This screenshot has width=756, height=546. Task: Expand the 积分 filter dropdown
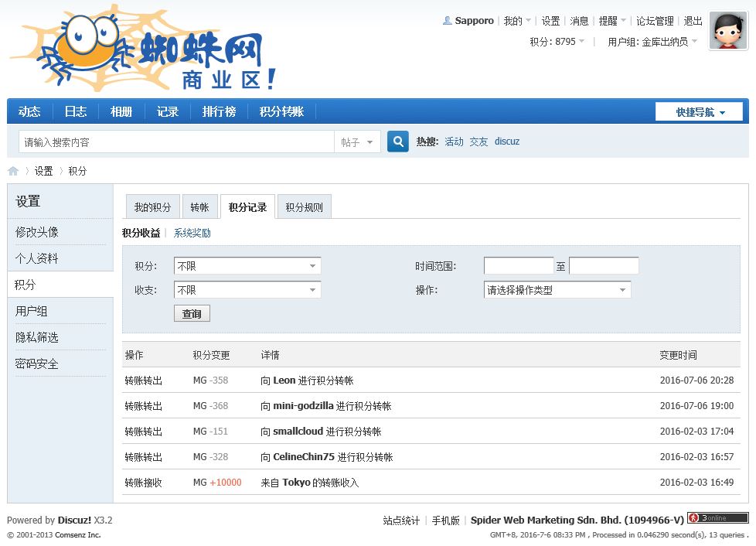247,266
